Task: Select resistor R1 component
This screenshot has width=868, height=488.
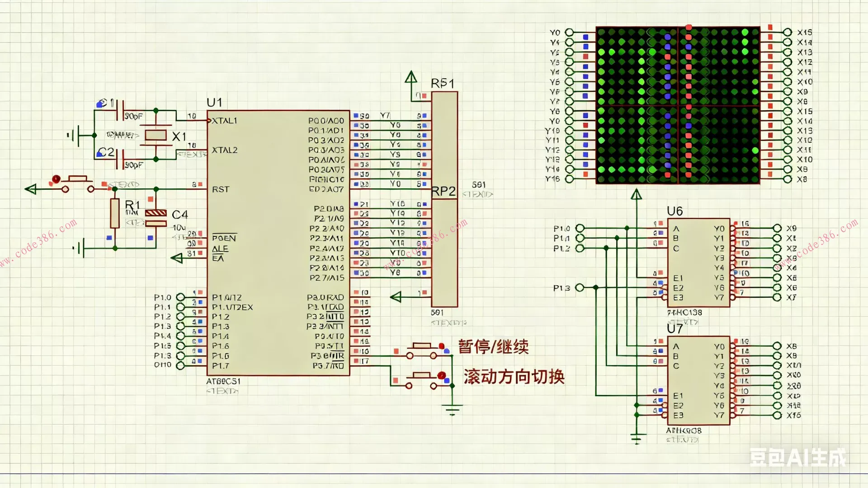Action: (x=115, y=213)
